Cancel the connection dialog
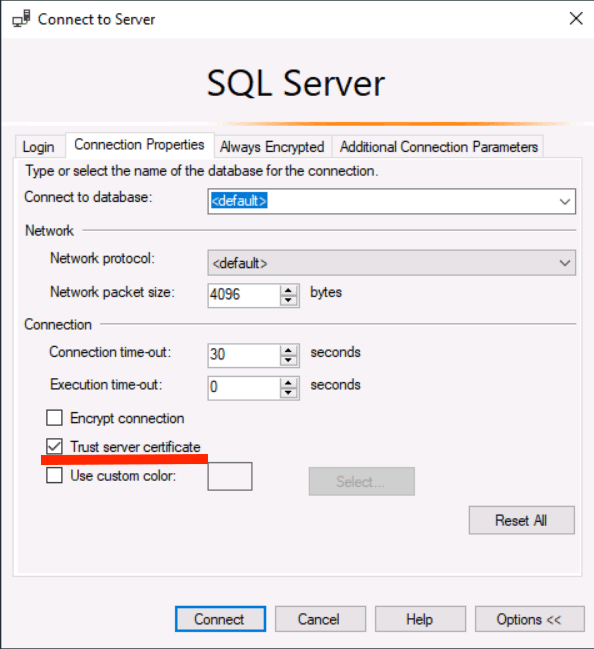 [x=320, y=619]
